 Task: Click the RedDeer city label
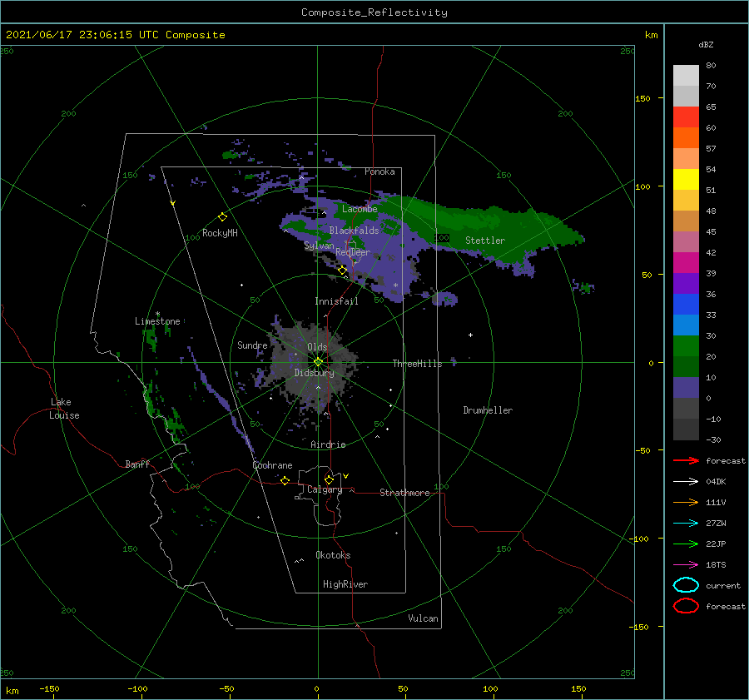coord(353,252)
